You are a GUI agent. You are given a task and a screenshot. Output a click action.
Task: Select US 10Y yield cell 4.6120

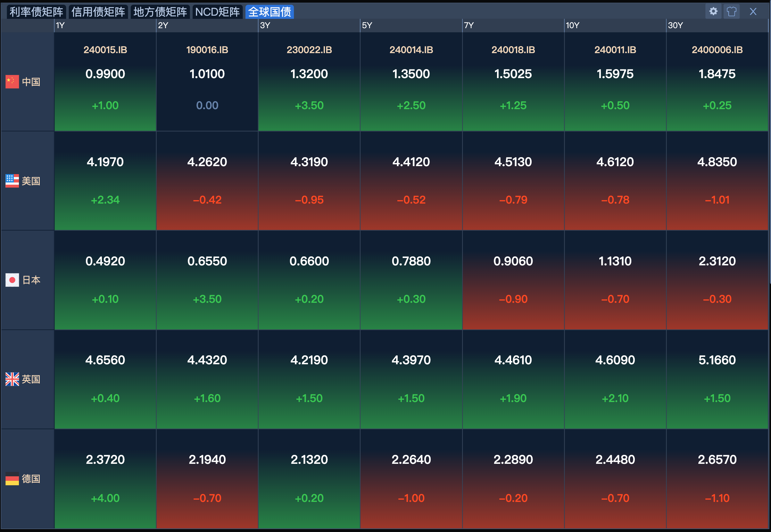pyautogui.click(x=615, y=162)
